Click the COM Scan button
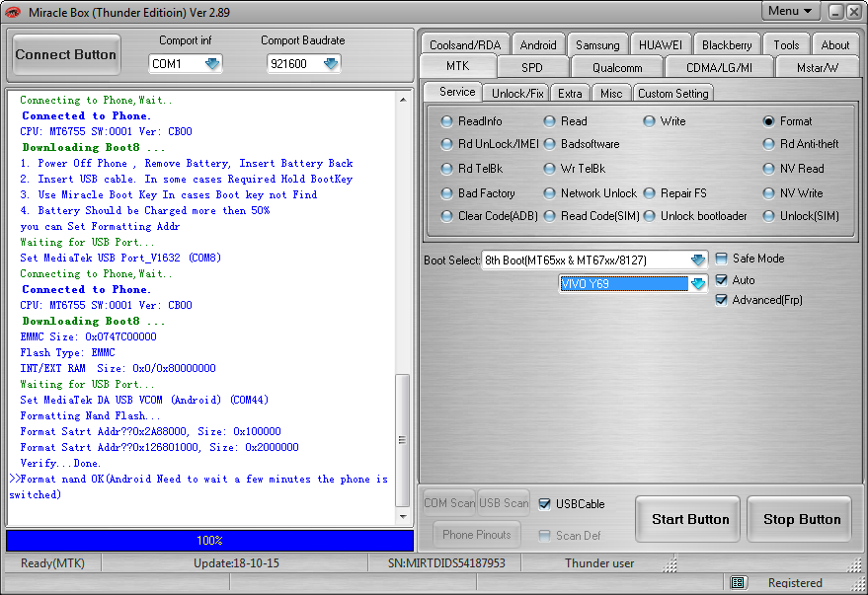 [449, 503]
